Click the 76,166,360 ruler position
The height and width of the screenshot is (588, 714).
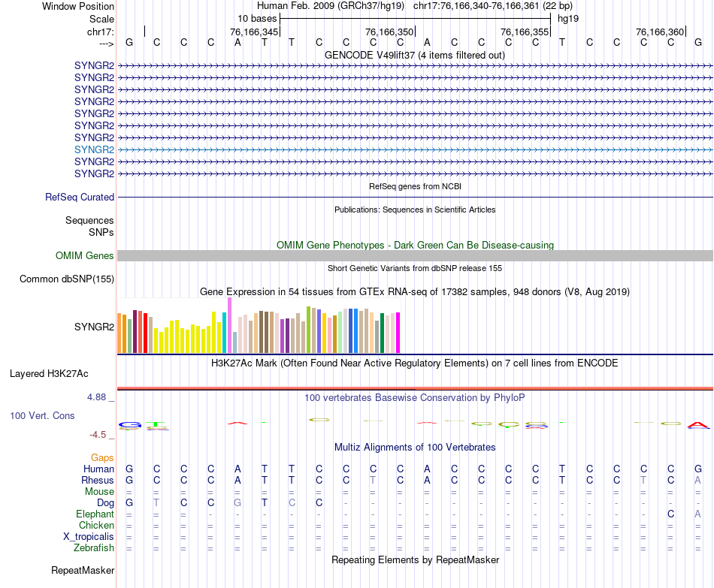pyautogui.click(x=660, y=32)
